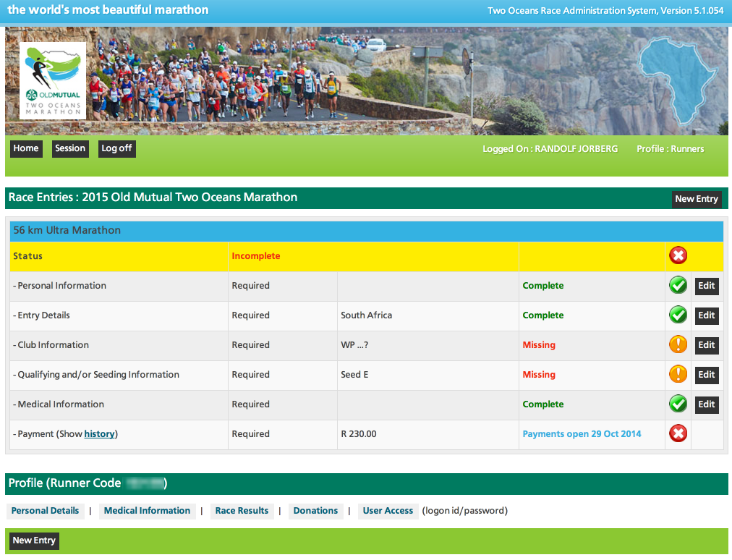Edit the Club Information section
732x560 pixels.
pyautogui.click(x=706, y=344)
